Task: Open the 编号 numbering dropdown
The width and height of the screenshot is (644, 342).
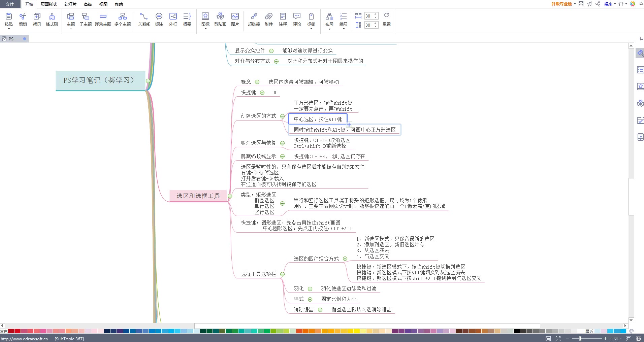Action: point(344,29)
